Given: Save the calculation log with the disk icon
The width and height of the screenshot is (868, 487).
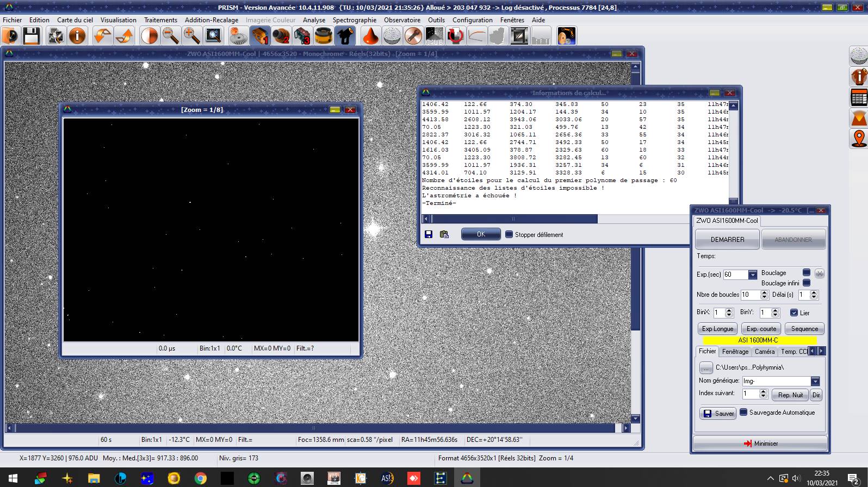Looking at the screenshot, I should [x=429, y=234].
